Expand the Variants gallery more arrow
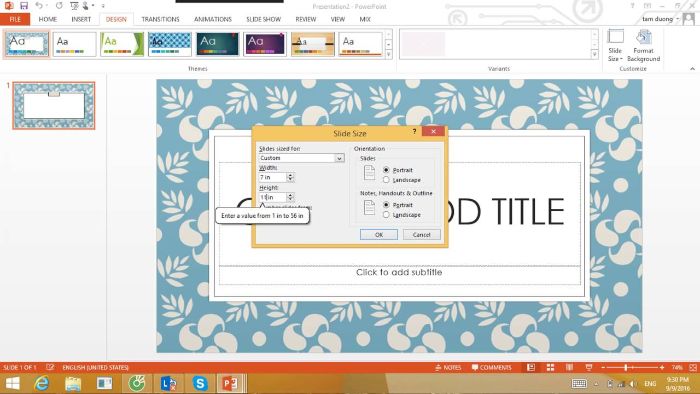The image size is (700, 394). click(594, 54)
